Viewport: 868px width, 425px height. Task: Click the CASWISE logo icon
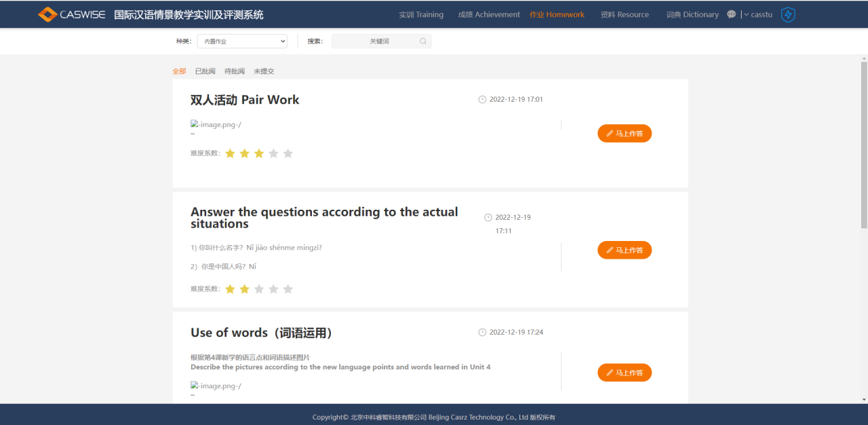[47, 14]
